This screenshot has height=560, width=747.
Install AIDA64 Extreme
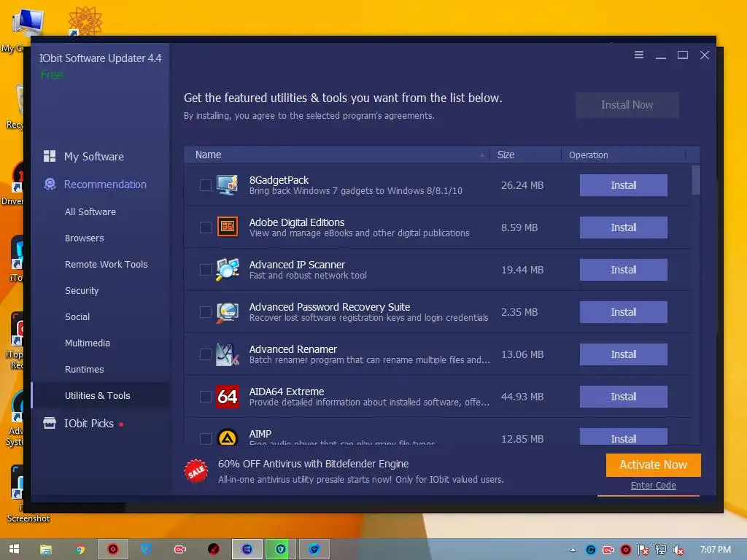pyautogui.click(x=623, y=397)
